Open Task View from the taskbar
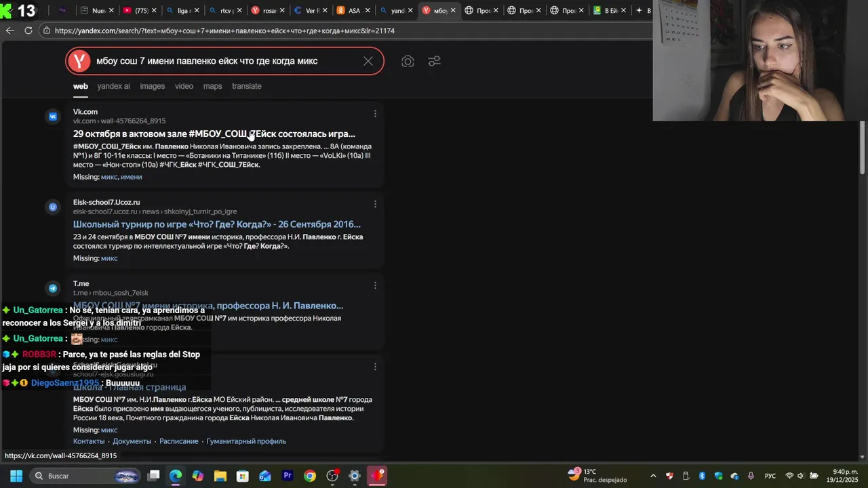 154,476
